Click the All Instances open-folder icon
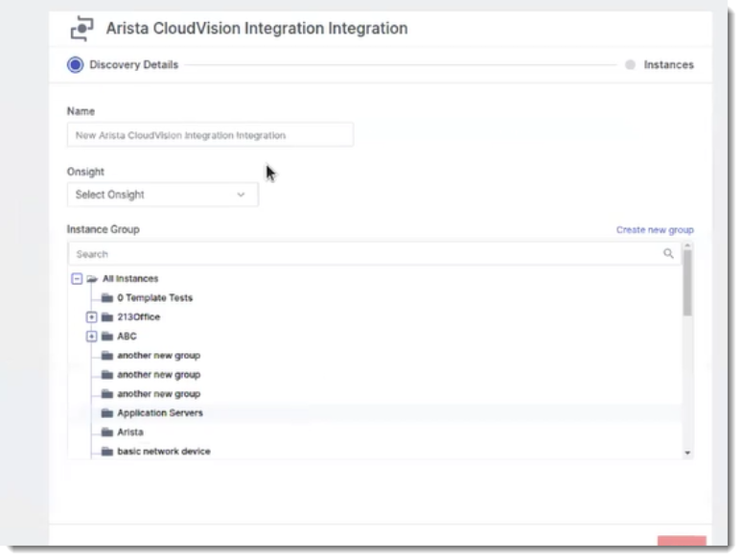The height and width of the screenshot is (560, 742). [93, 279]
